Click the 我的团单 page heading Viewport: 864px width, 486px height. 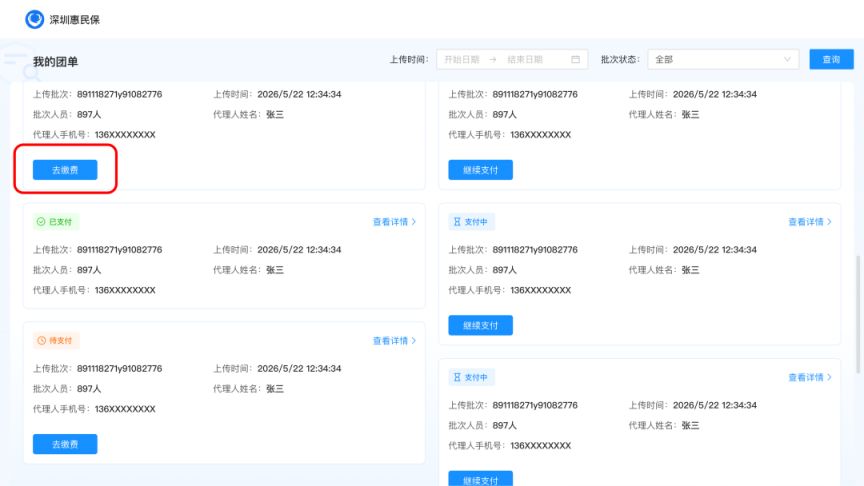click(x=55, y=62)
